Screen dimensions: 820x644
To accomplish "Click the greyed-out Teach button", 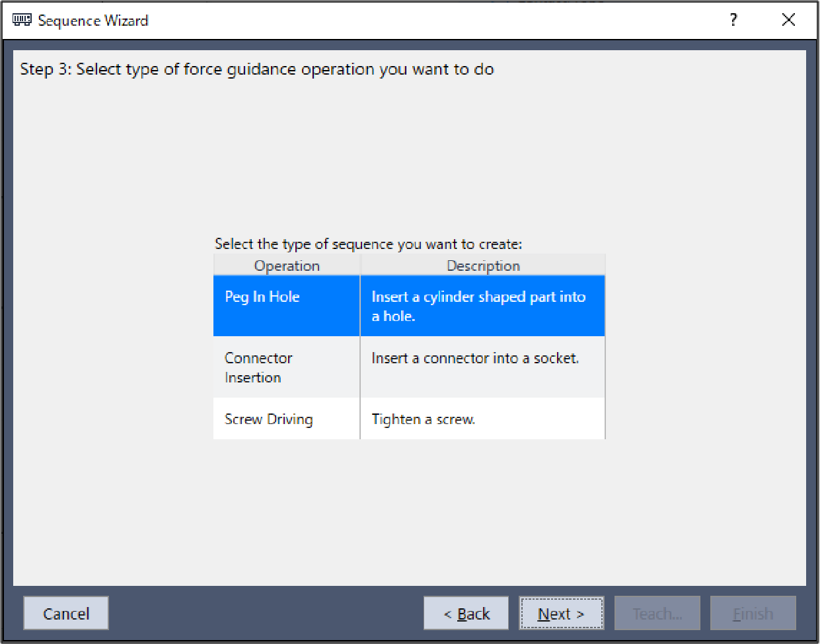I will (x=657, y=614).
